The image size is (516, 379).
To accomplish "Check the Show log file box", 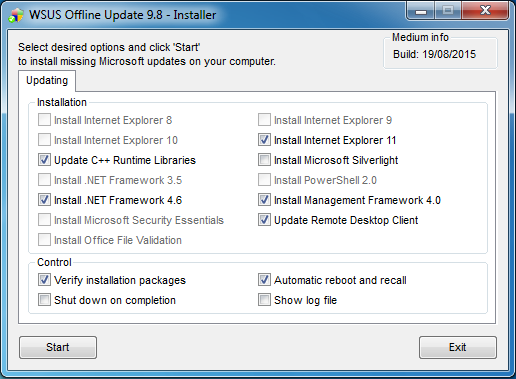I will coord(264,300).
